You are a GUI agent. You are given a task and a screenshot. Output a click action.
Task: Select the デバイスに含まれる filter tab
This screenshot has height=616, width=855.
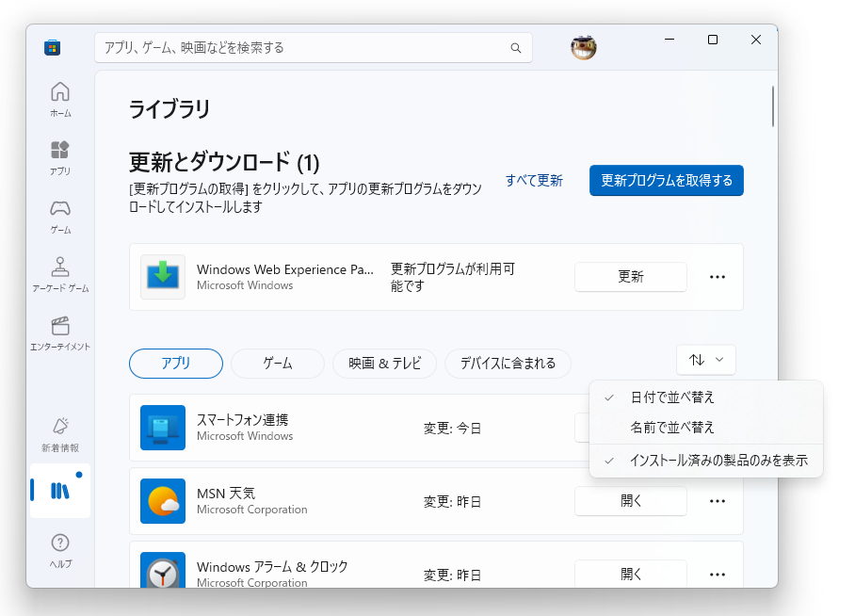pyautogui.click(x=508, y=364)
